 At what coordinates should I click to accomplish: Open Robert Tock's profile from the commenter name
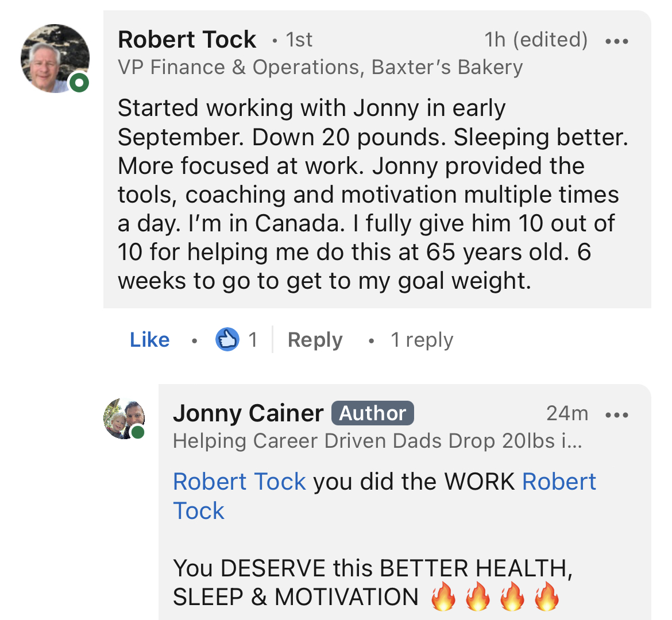187,40
